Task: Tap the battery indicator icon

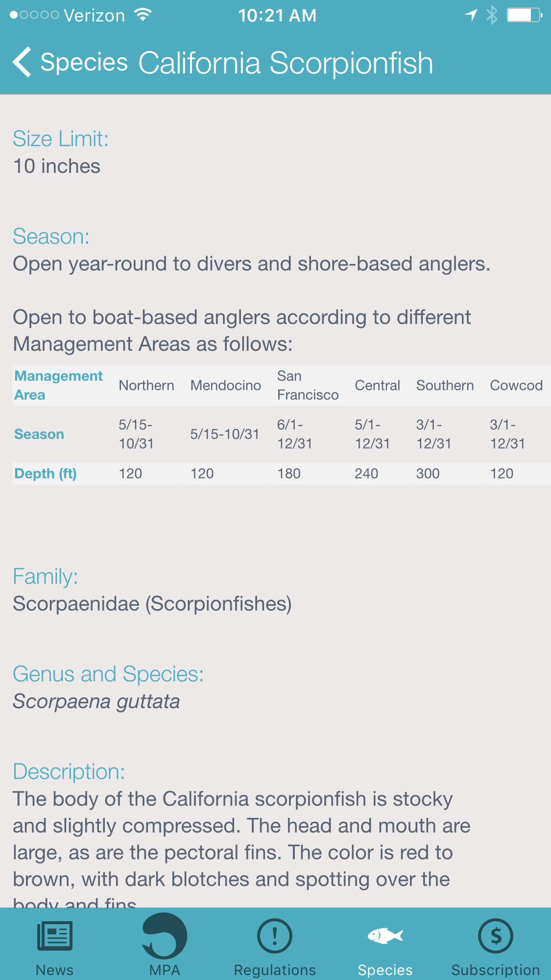Action: point(524,15)
